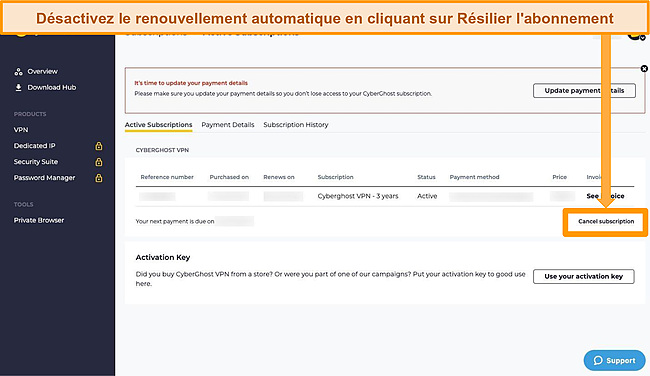Open the VPN product page
The height and width of the screenshot is (376, 650).
(21, 130)
